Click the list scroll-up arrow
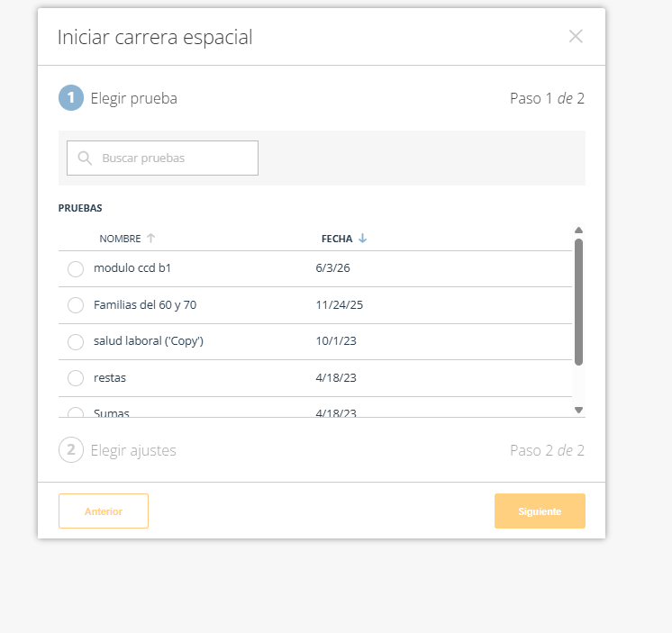Screen dimensions: 672x633 point(578,231)
